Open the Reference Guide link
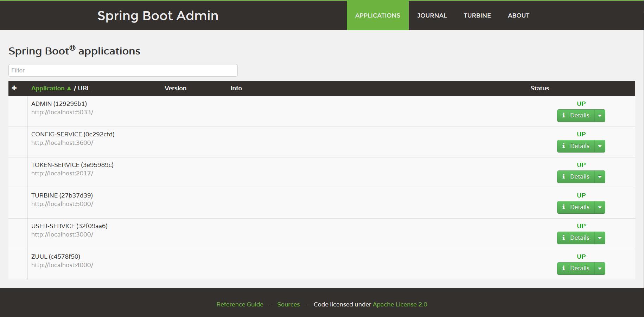 coord(240,304)
